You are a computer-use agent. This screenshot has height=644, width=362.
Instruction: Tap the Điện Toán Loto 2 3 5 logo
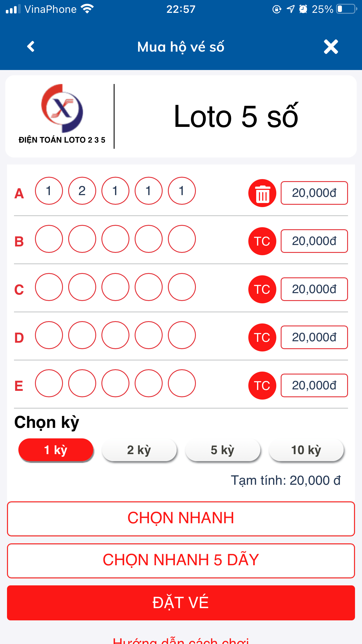[62, 114]
